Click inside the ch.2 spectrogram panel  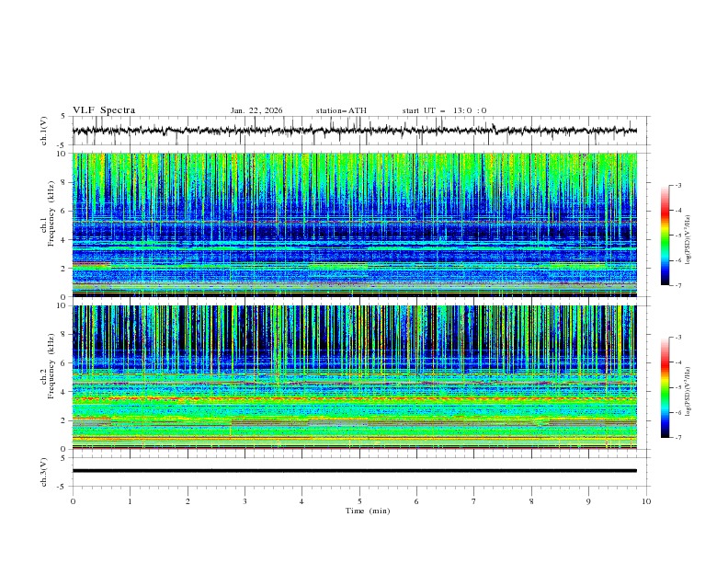pyautogui.click(x=358, y=376)
